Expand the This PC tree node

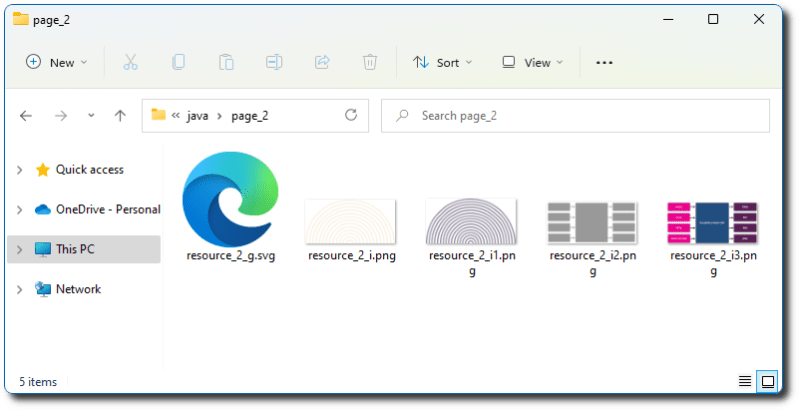tap(19, 249)
